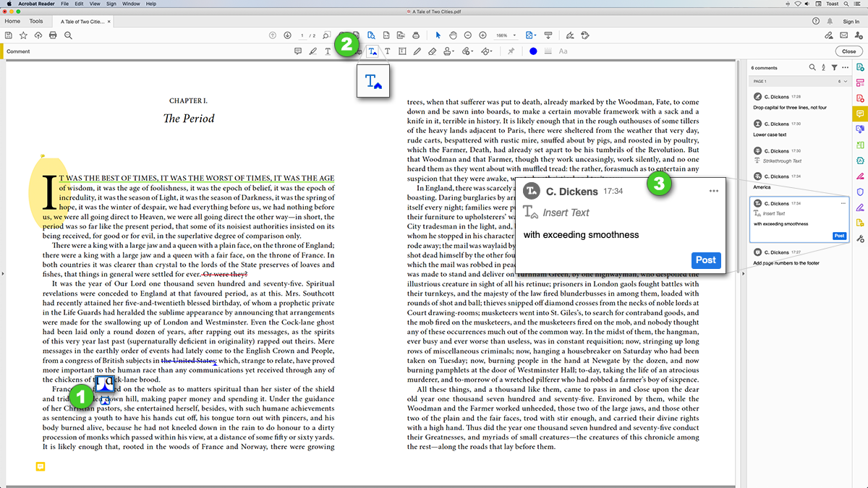Open the comments list options menu
Screen dimensions: 868x488
pos(845,67)
